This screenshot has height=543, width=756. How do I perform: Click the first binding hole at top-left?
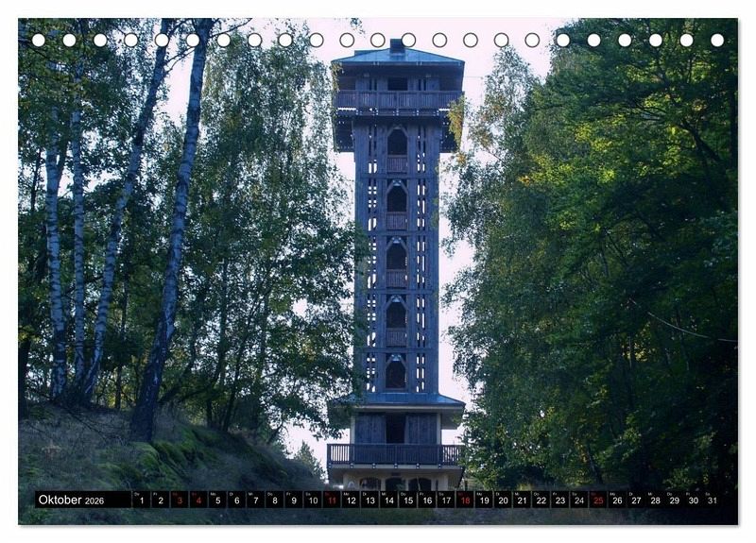(x=39, y=40)
